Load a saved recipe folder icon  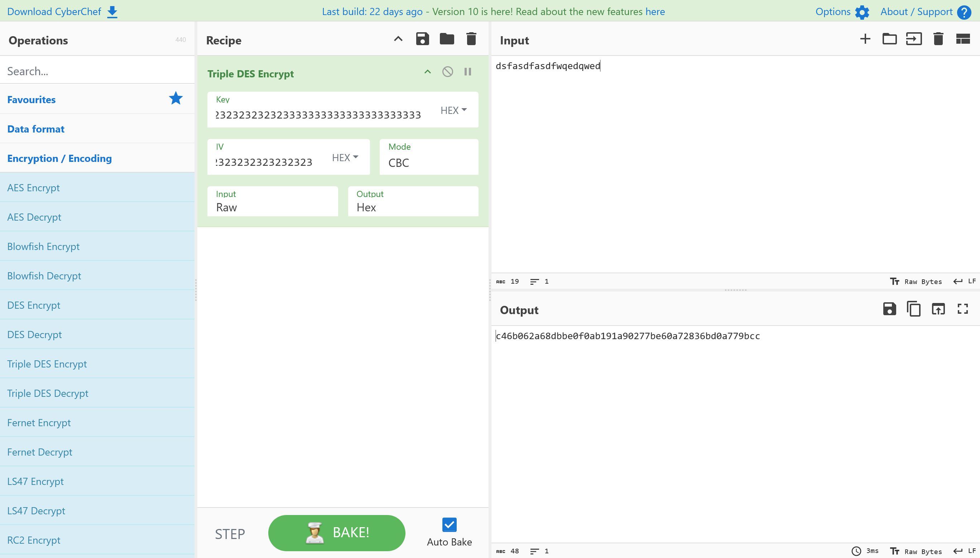point(447,39)
